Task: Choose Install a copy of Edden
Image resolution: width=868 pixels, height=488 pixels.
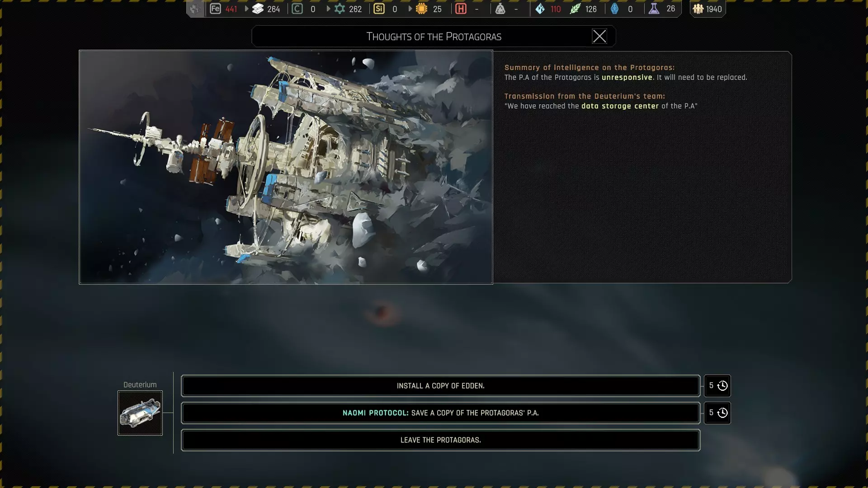Action: (440, 386)
